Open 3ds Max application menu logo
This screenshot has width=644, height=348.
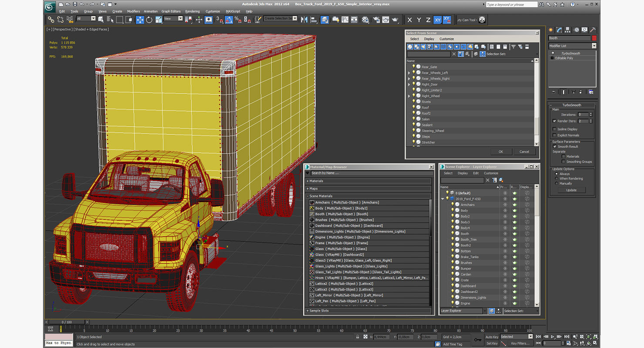click(50, 6)
